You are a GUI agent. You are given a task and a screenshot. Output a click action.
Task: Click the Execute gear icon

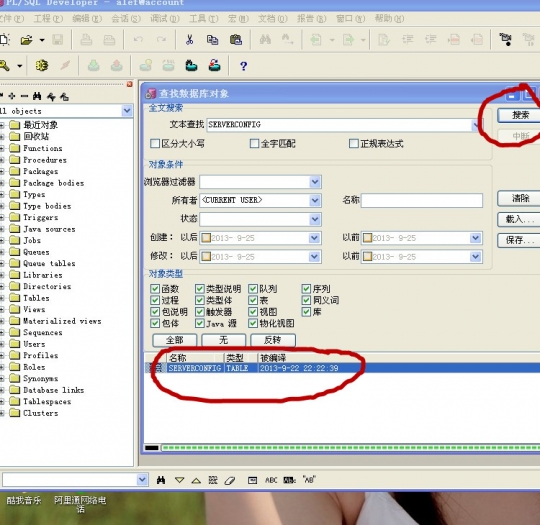pos(42,65)
